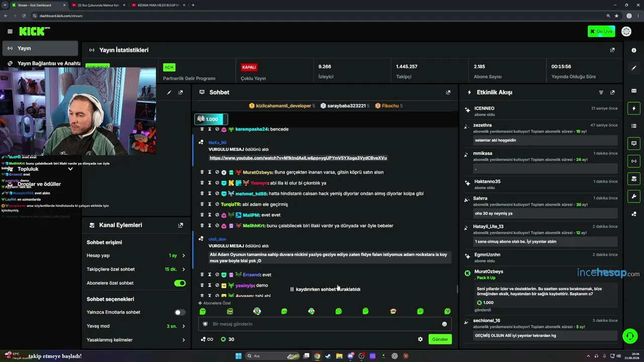
Task: Enable Yalnızca Emotlarla sohbet switch
Action: pyautogui.click(x=180, y=312)
